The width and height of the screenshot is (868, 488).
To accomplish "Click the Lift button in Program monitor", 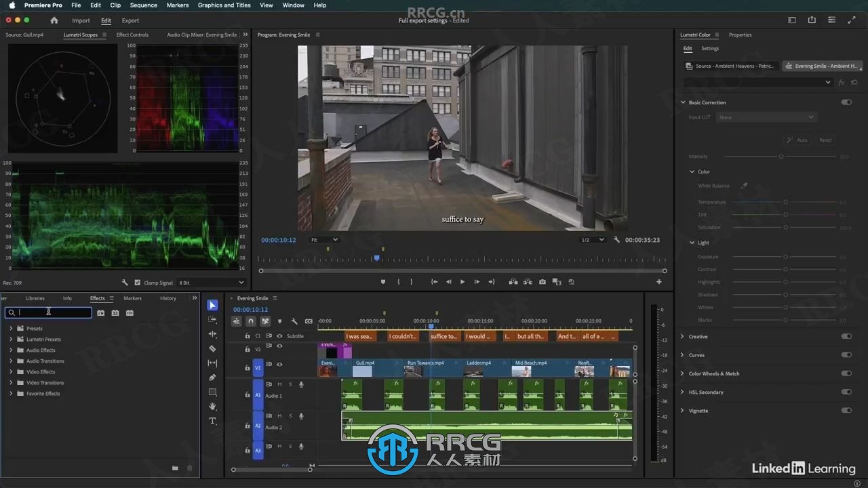I will (x=513, y=282).
